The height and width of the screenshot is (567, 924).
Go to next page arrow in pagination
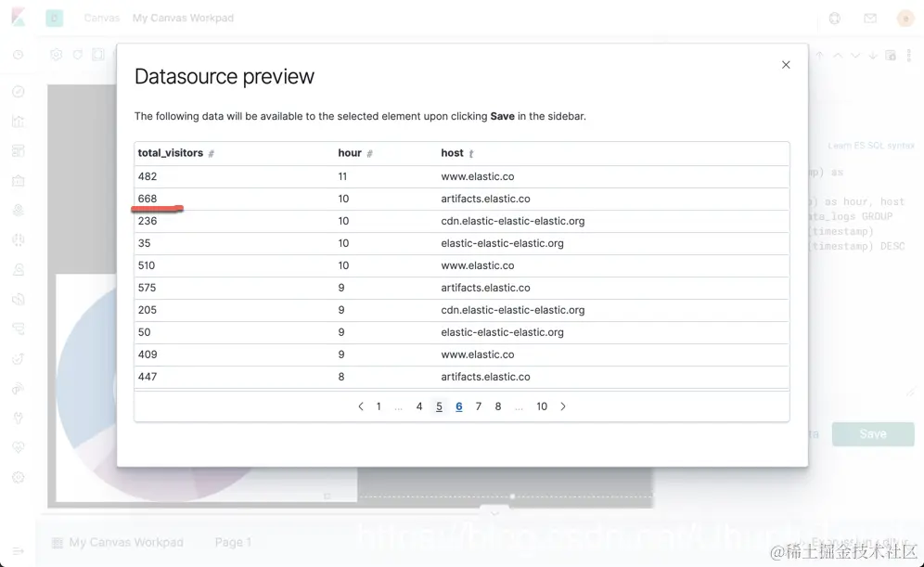(x=563, y=406)
